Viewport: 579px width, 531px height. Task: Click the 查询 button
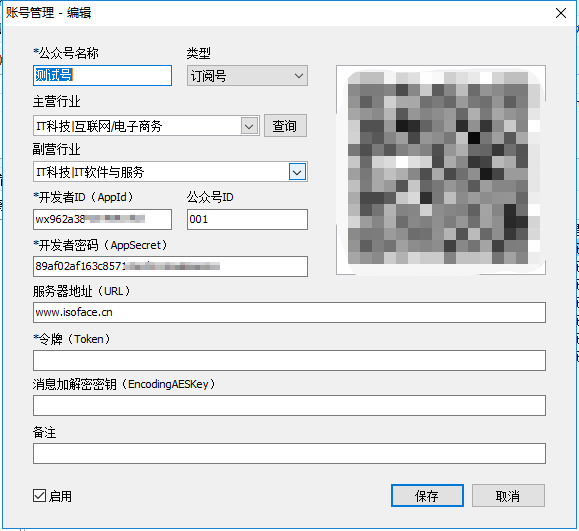pyautogui.click(x=285, y=126)
